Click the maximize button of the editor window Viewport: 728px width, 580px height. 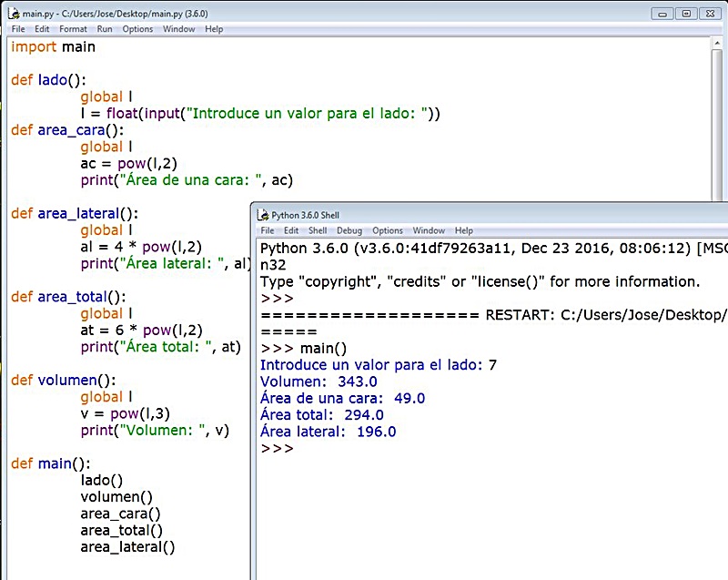tap(687, 13)
